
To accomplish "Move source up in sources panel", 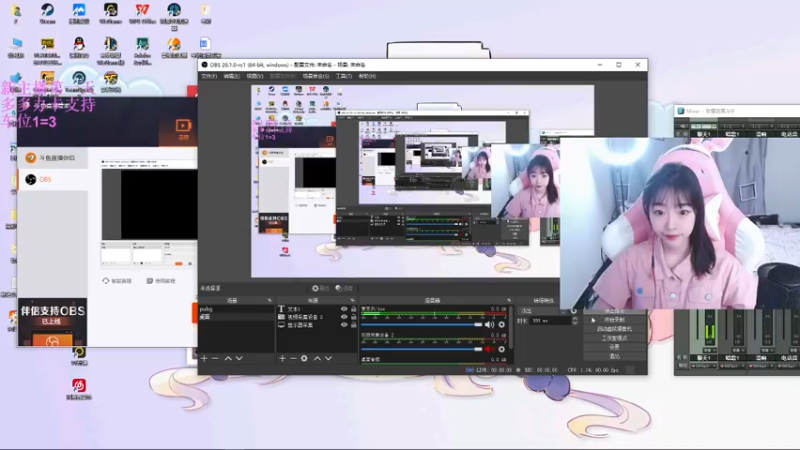I will click(317, 359).
